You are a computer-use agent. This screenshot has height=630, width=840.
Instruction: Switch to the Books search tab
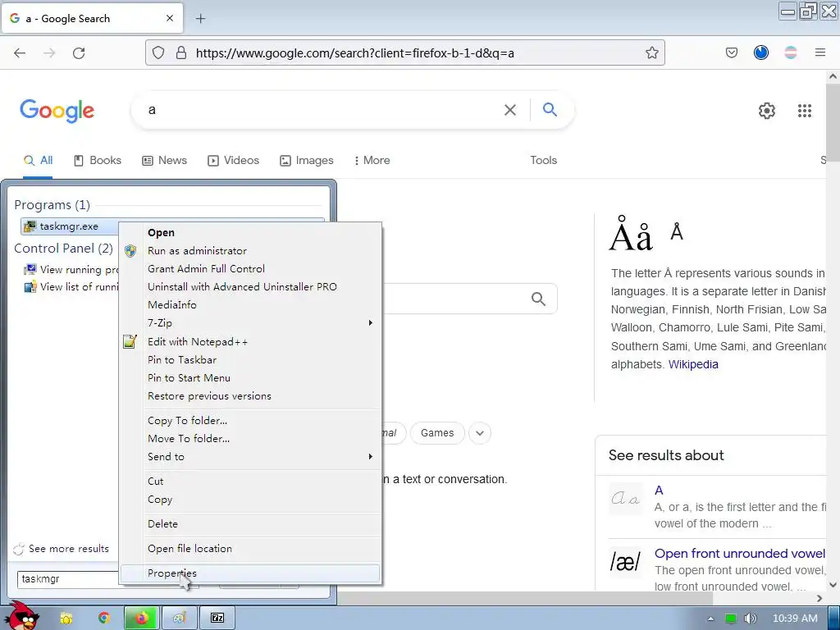pyautogui.click(x=98, y=160)
